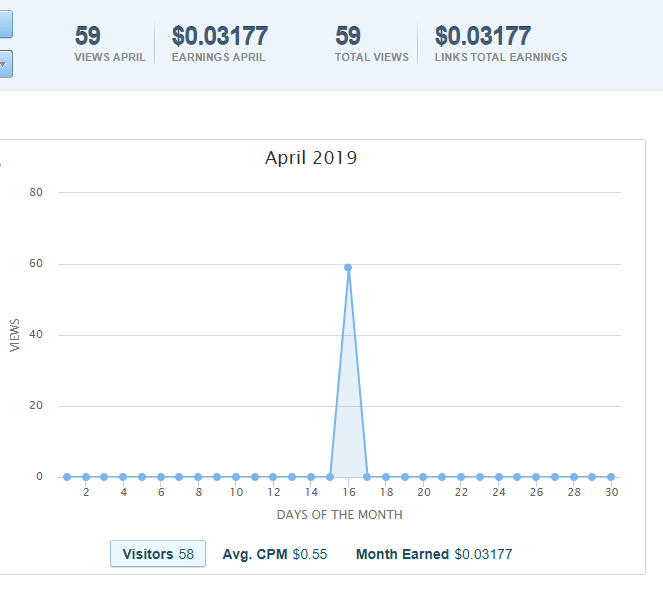Click the 20 value on views axis
Screen dimensions: 663x603
(x=36, y=406)
